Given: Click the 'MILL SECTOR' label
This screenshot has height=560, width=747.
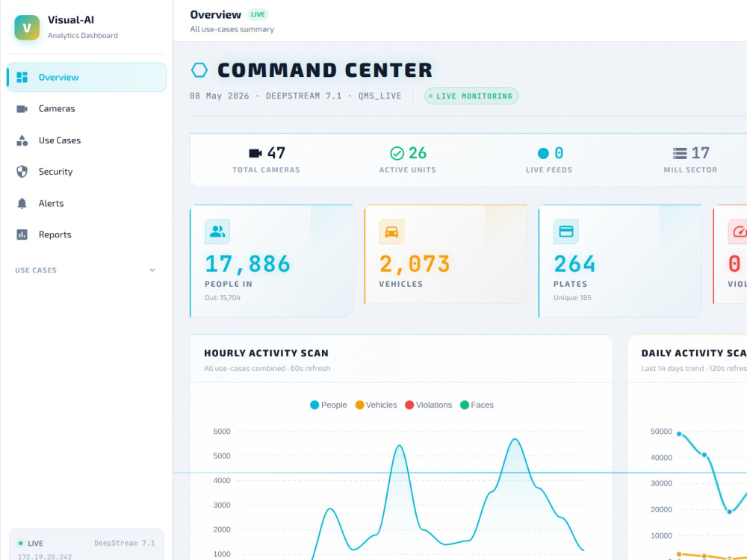Looking at the screenshot, I should tap(690, 170).
